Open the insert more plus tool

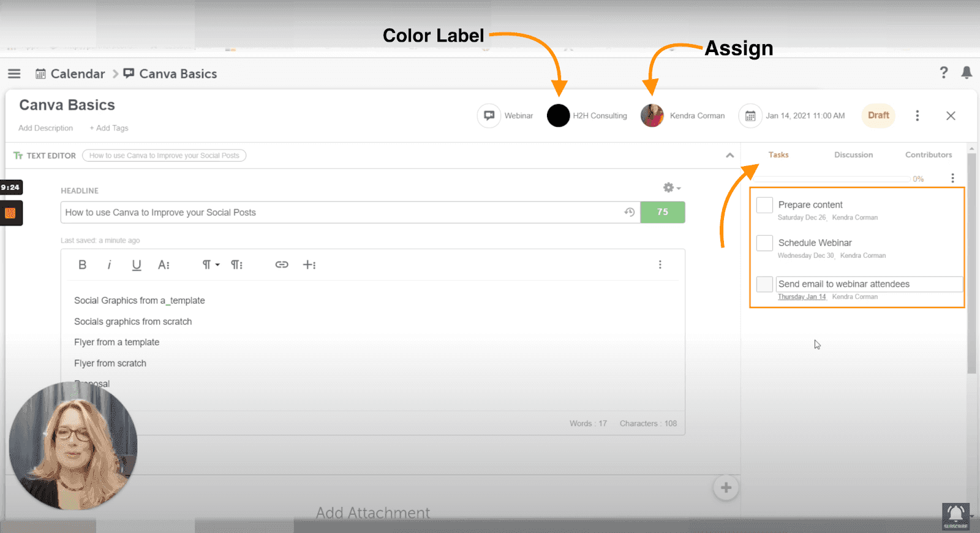309,265
